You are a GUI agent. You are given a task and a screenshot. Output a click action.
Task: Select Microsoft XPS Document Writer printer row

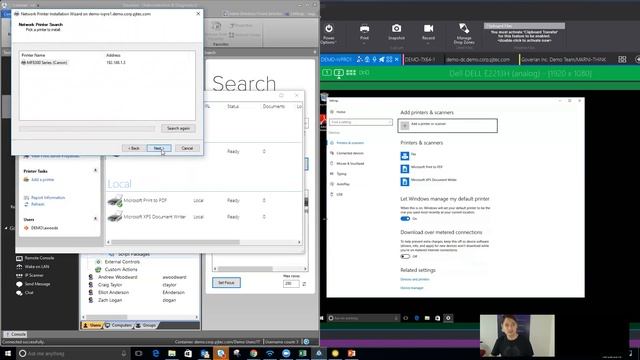pyautogui.click(x=204, y=217)
